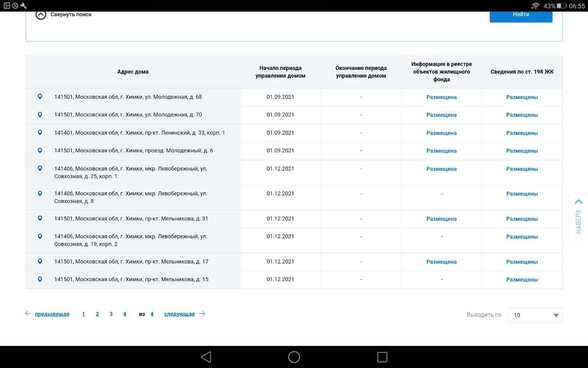Click date 01.12.2021 for Мельникова, д. 31
The height and width of the screenshot is (368, 588).
(280, 218)
